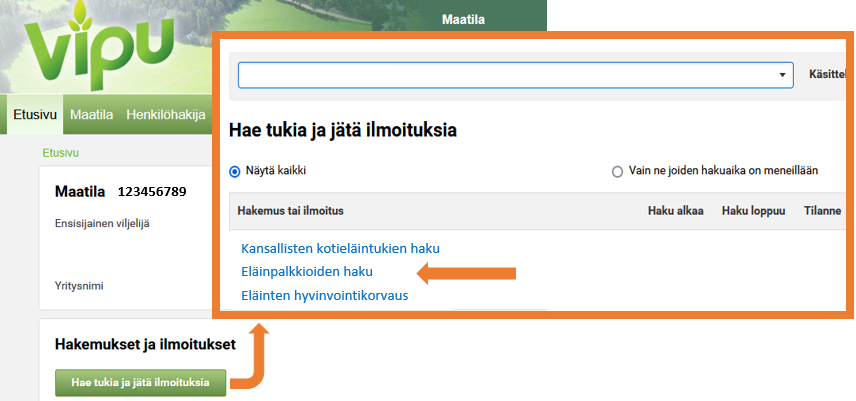Click the Vipu logo
856x401 pixels.
[99, 46]
